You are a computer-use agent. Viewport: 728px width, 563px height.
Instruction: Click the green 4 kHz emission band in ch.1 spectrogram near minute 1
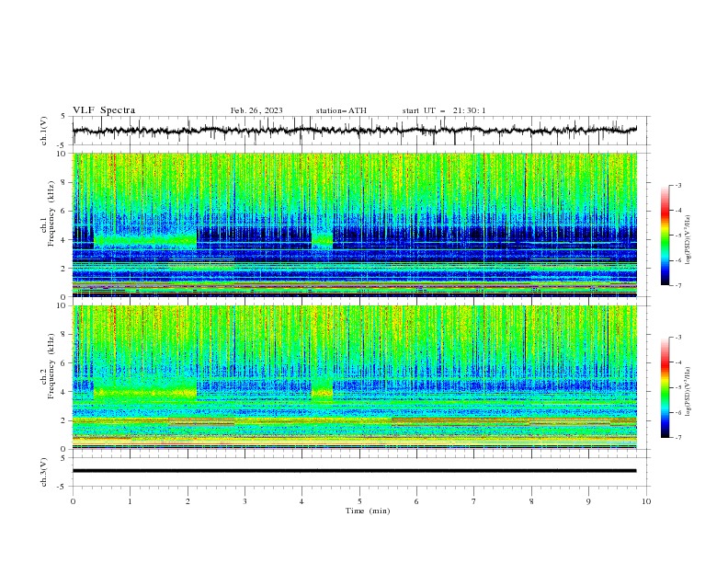pyautogui.click(x=145, y=241)
